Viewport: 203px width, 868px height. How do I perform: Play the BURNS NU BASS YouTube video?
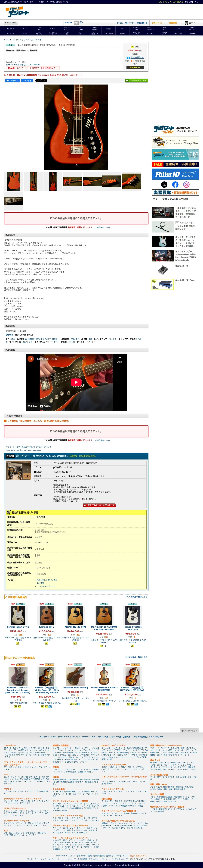coord(76,382)
